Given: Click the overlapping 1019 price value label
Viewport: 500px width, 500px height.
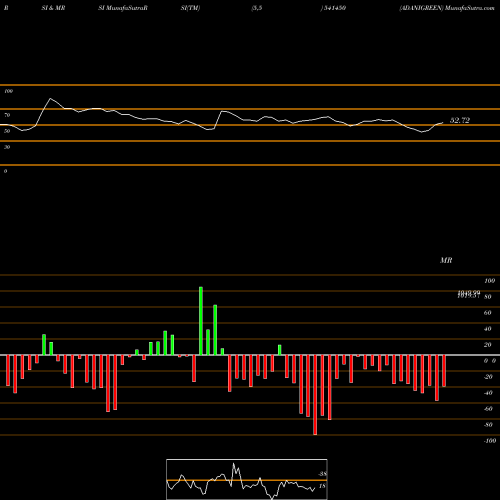Looking at the screenshot, I should click(x=469, y=294).
